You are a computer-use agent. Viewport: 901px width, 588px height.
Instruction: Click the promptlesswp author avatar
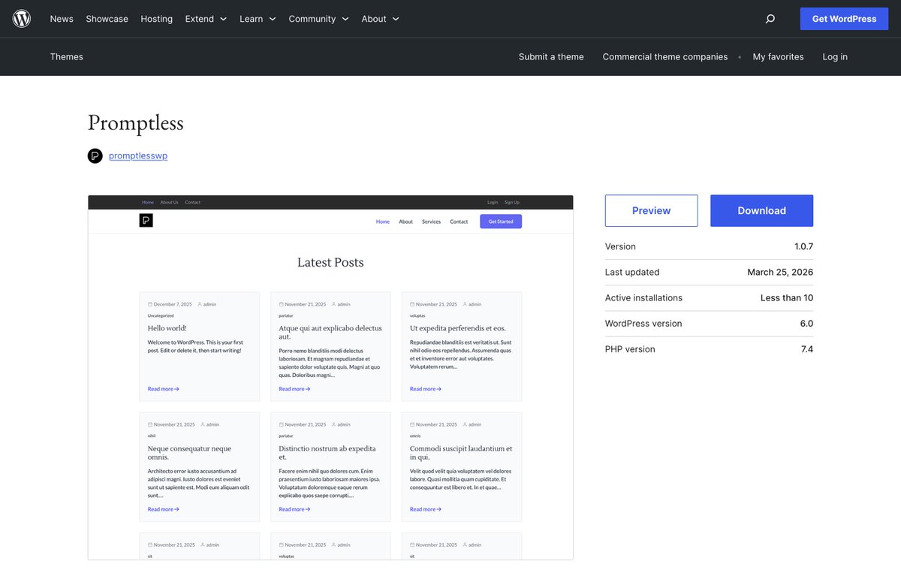[x=95, y=155]
